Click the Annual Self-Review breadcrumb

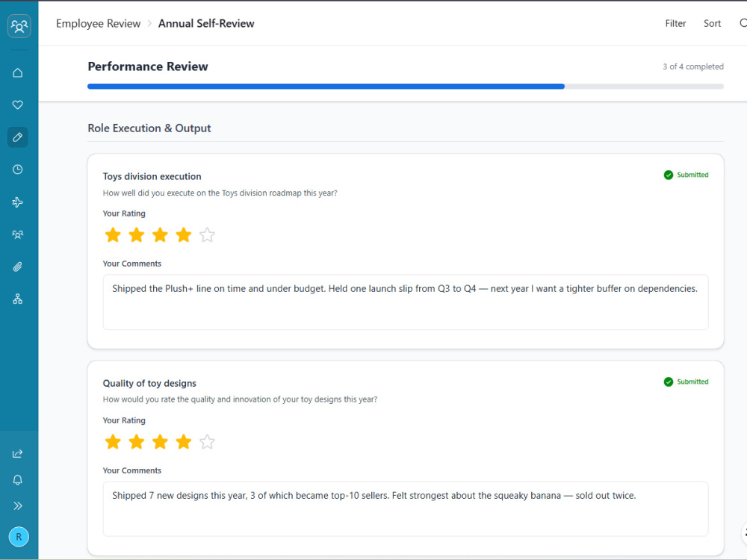pyautogui.click(x=206, y=23)
